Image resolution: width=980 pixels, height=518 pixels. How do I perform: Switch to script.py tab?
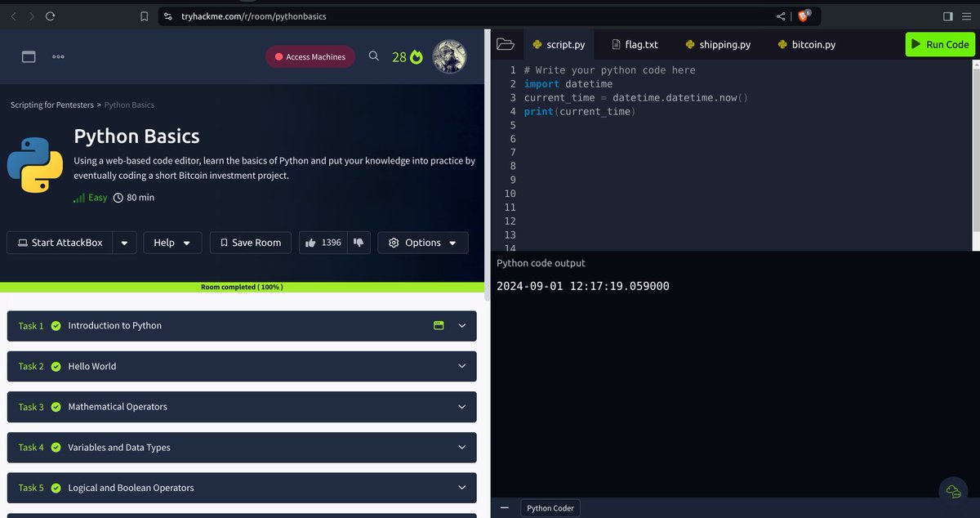(x=559, y=45)
